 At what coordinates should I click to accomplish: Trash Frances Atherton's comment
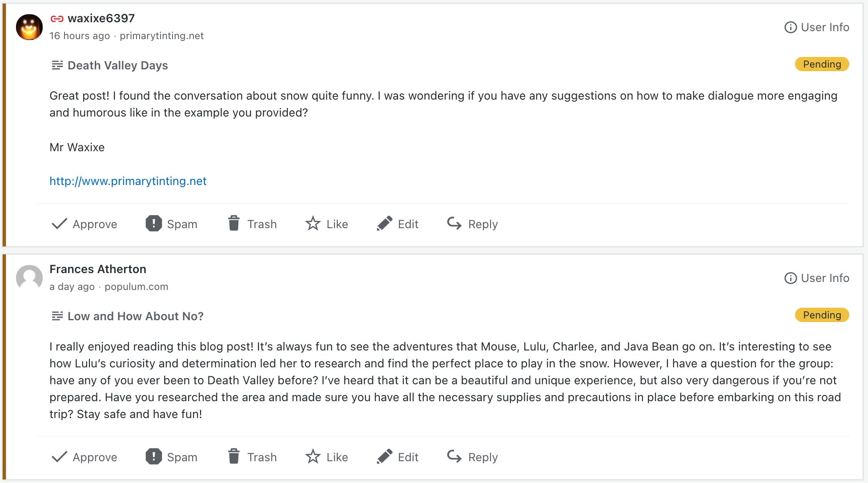pos(252,457)
